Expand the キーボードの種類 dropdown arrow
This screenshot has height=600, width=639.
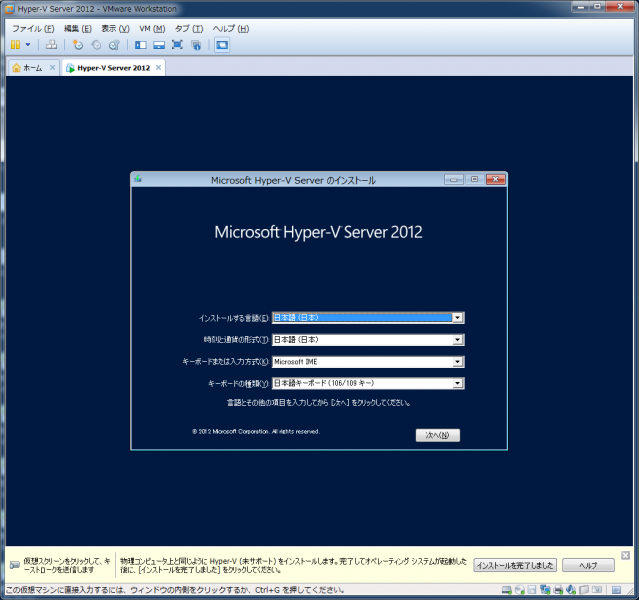(458, 383)
